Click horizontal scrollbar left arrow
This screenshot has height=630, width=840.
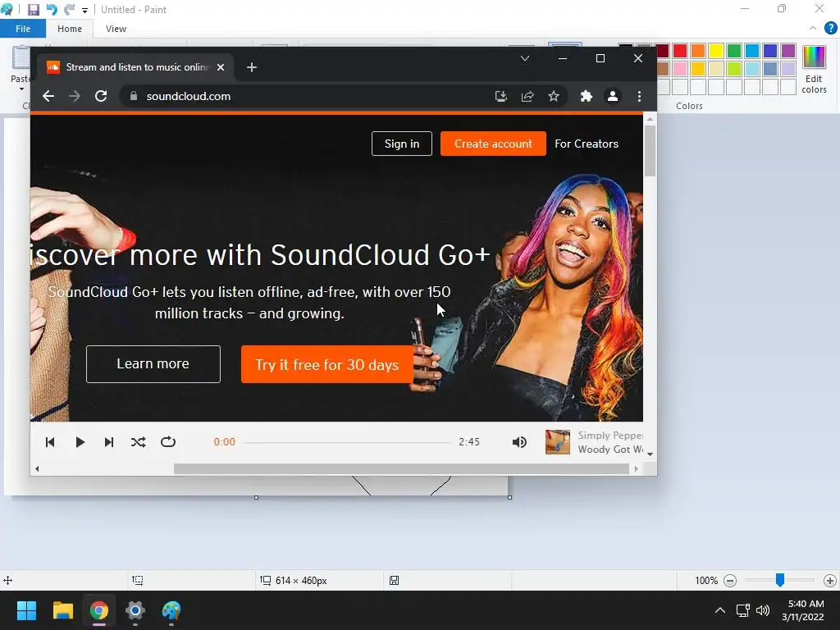point(37,468)
